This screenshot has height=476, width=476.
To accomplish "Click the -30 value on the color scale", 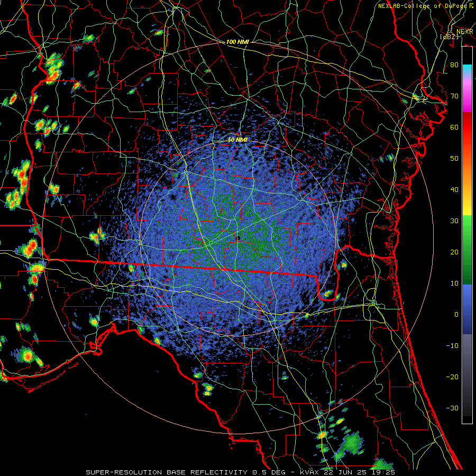I will click(452, 408).
